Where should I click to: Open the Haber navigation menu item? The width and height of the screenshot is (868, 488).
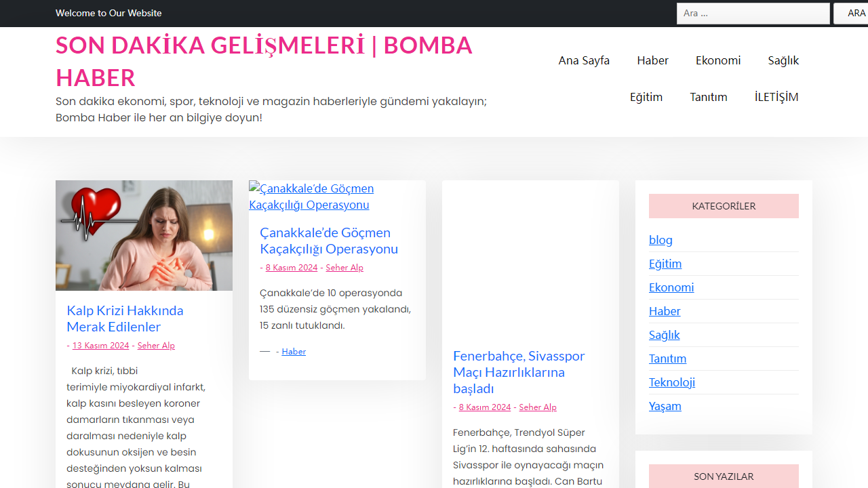tap(652, 60)
